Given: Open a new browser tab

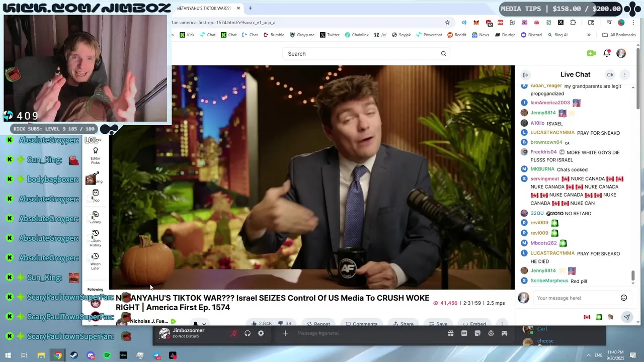Looking at the screenshot, I should (x=250, y=9).
